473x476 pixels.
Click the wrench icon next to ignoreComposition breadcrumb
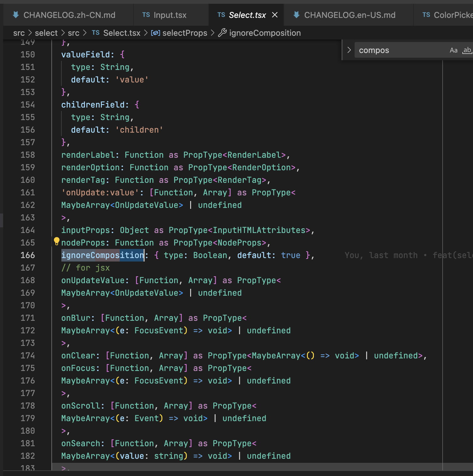[x=223, y=33]
